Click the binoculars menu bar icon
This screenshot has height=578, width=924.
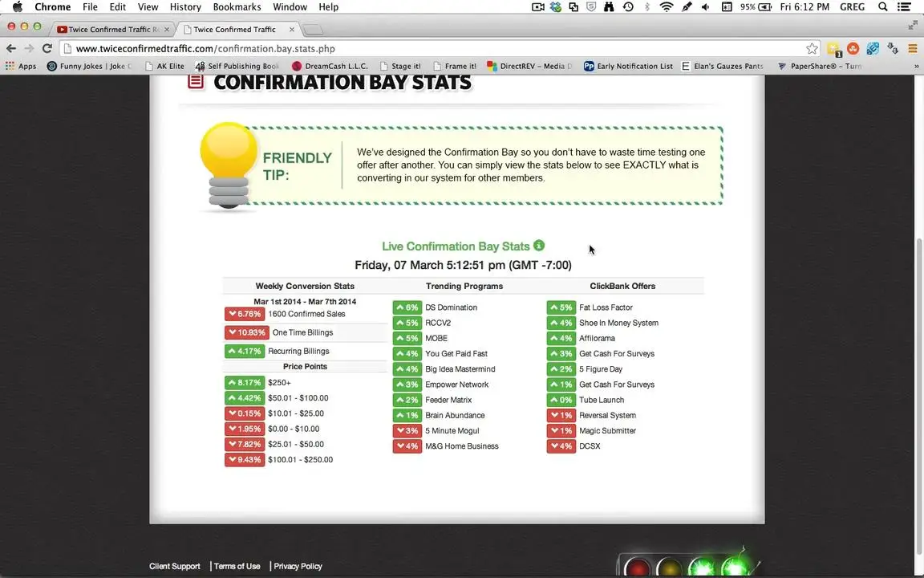pos(609,7)
